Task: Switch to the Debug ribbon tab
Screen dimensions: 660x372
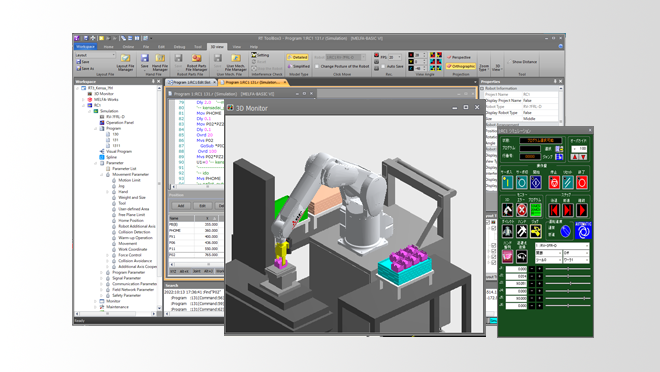Action: 179,47
